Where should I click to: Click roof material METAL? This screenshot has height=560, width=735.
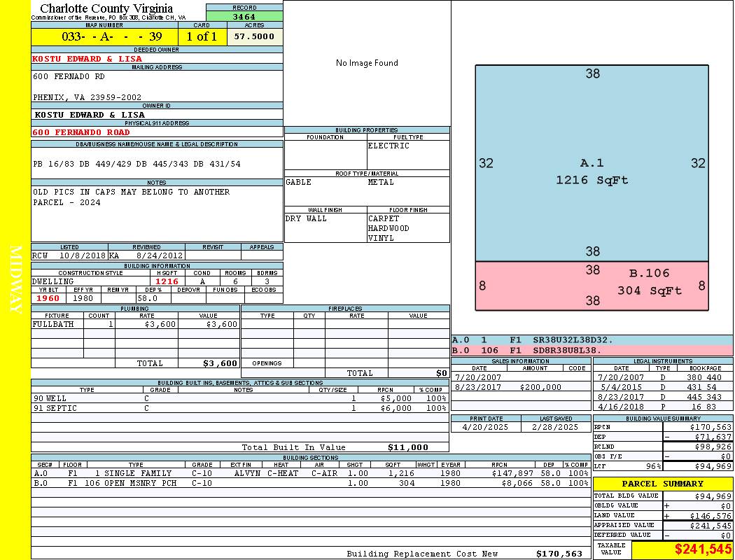pos(381,182)
